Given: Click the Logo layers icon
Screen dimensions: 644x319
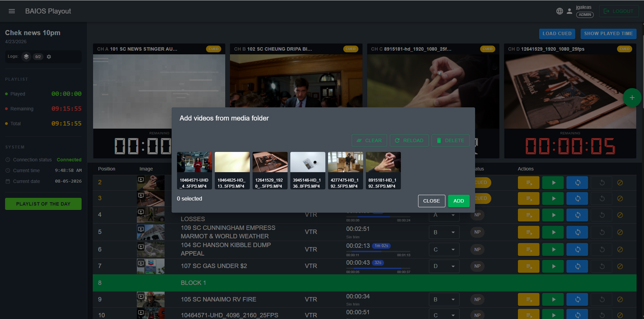Looking at the screenshot, I should (26, 57).
